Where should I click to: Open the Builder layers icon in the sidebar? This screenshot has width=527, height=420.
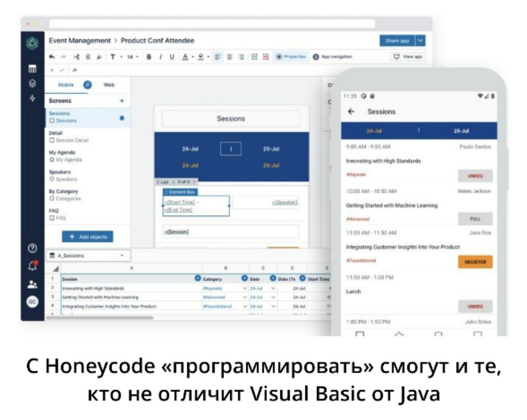[32, 84]
